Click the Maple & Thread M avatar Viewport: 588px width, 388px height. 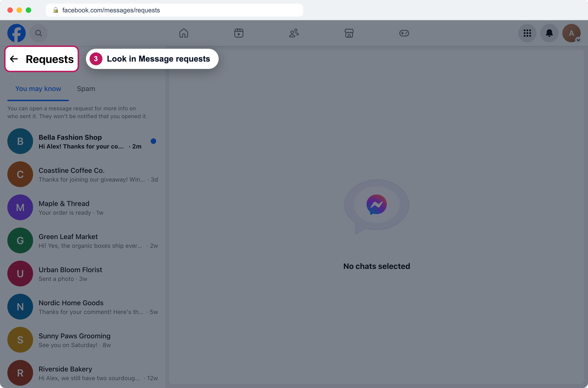pyautogui.click(x=20, y=208)
